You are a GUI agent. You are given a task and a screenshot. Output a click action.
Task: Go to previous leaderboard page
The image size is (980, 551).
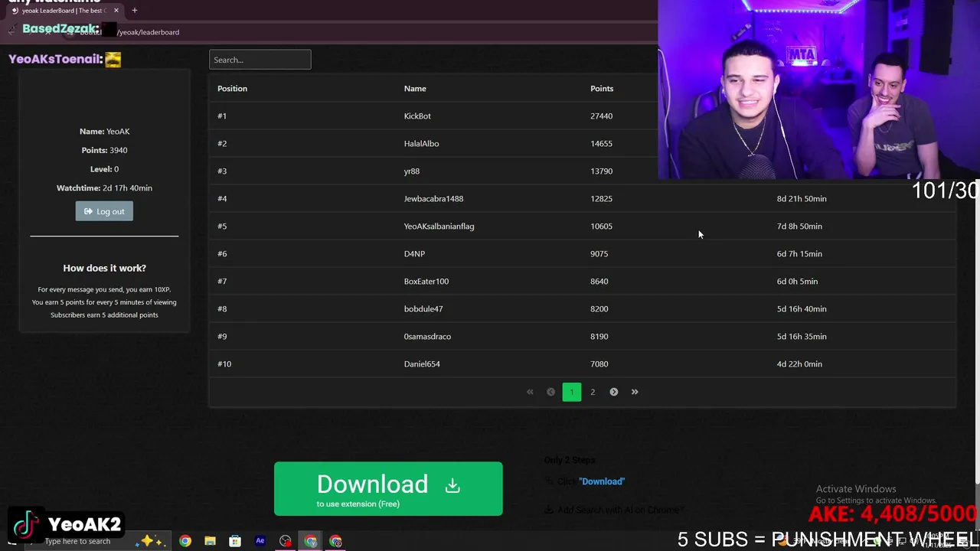550,392
